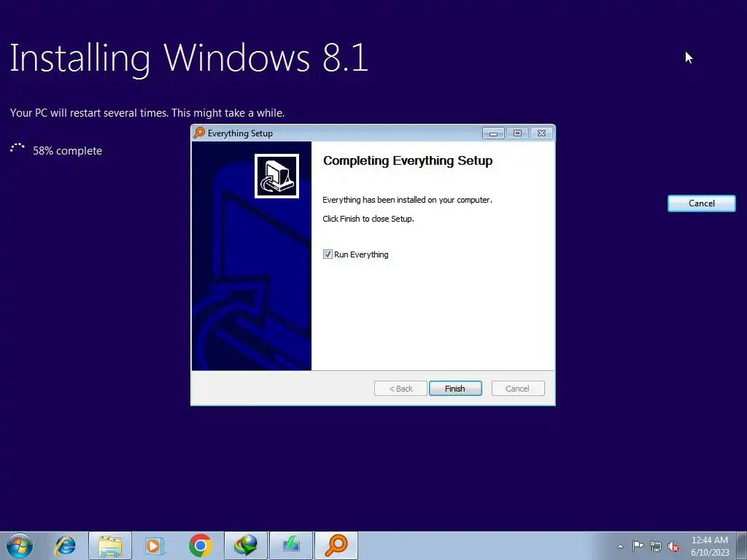747x560 pixels.
Task: Click the progress spinner beside 58% complete
Action: tap(18, 149)
